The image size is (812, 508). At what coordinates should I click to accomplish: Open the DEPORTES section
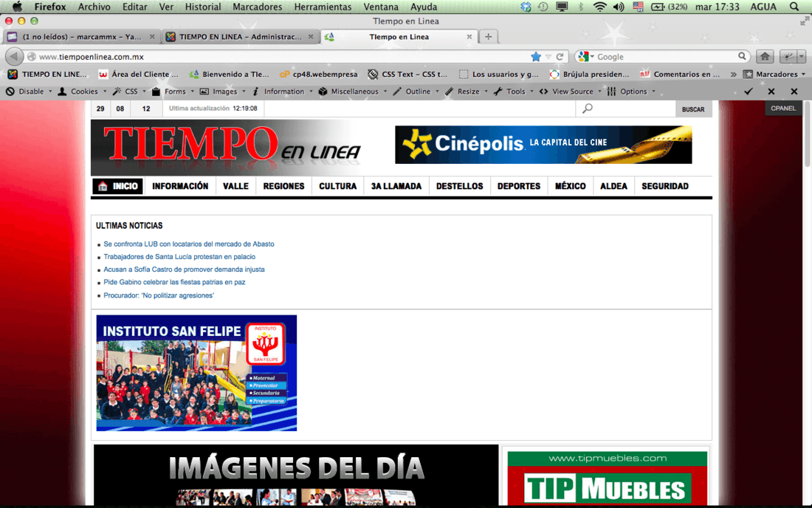tap(519, 186)
